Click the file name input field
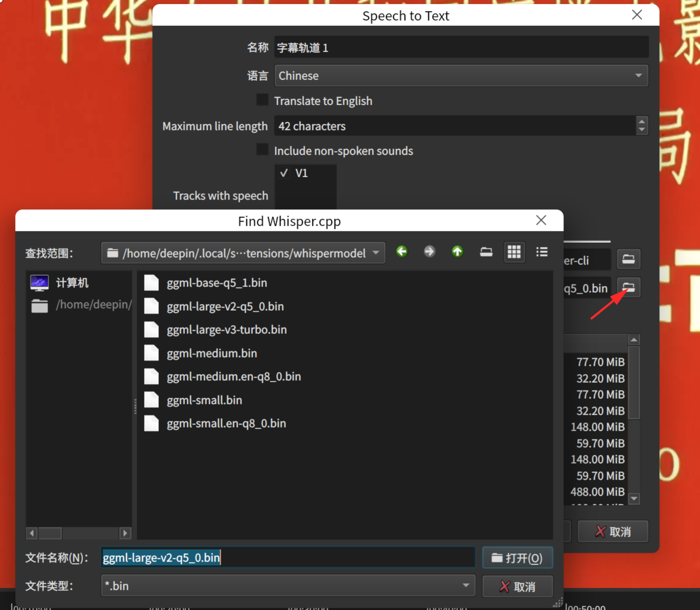 click(288, 557)
